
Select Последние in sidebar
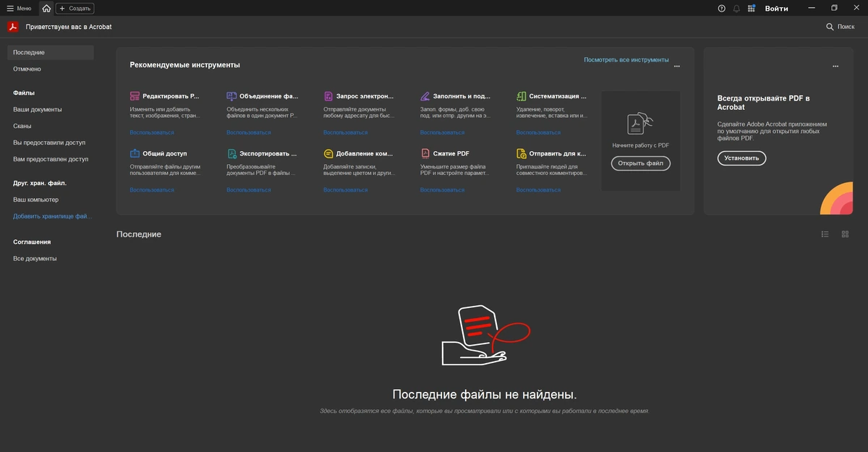[51, 52]
